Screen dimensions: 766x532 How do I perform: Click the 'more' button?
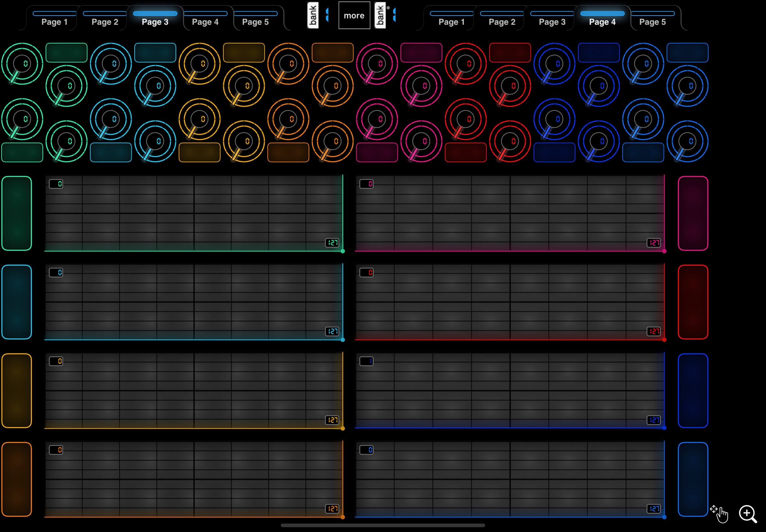coord(354,15)
